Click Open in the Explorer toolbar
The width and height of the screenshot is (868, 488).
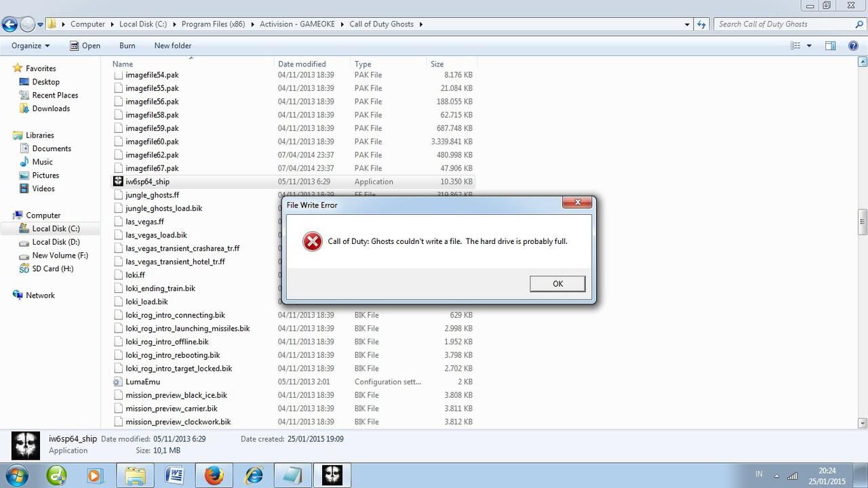point(85,45)
